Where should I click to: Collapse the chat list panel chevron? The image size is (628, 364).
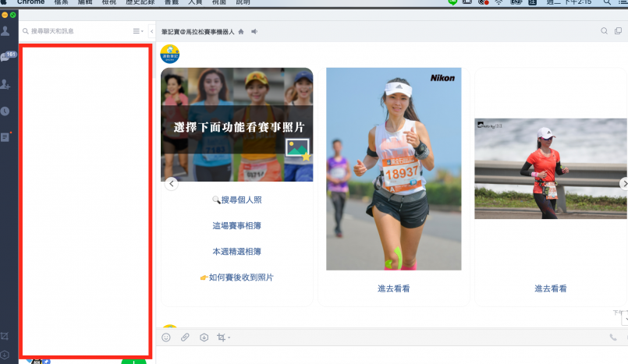coord(152,31)
